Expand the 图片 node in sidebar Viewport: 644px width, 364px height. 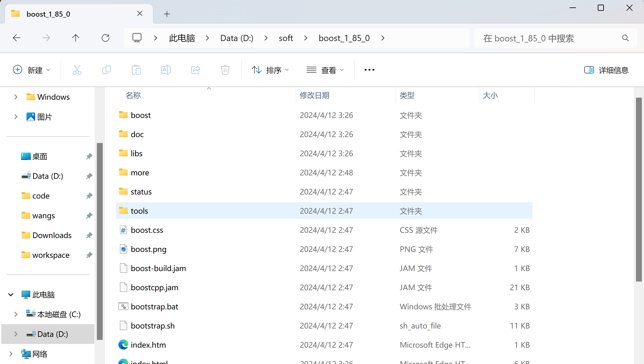tap(16, 117)
